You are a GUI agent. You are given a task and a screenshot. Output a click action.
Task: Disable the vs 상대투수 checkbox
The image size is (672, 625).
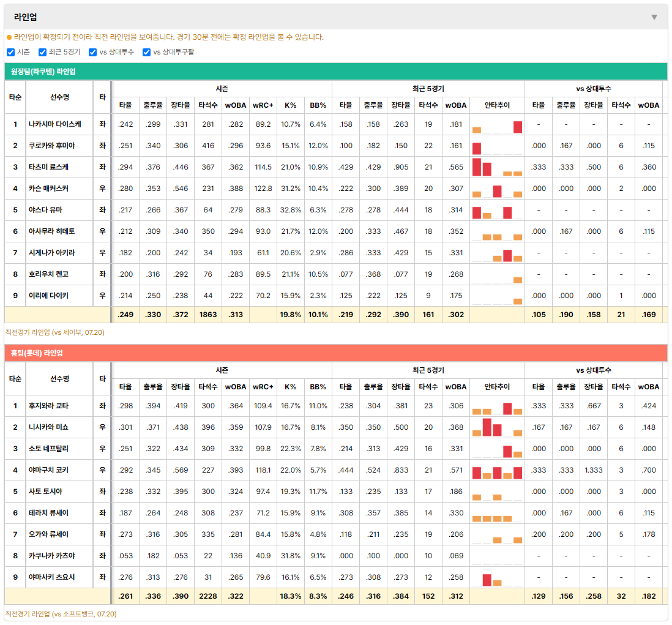click(x=92, y=52)
